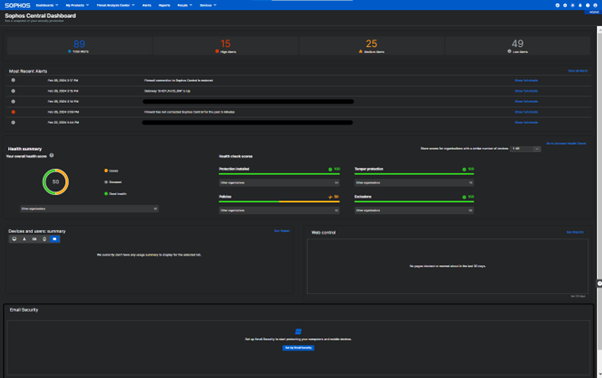The image size is (602, 378).
Task: Open the notifications bell icon
Action: coord(580,5)
